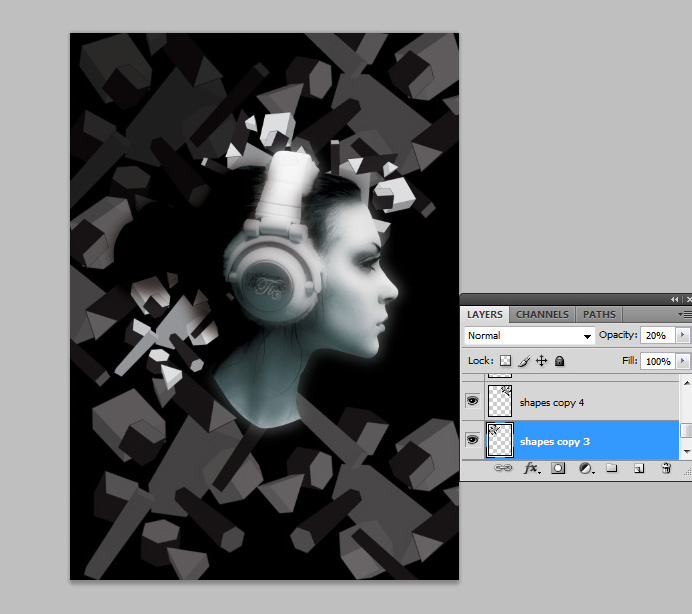
Task: Toggle lock all padlock
Action: pyautogui.click(x=559, y=361)
